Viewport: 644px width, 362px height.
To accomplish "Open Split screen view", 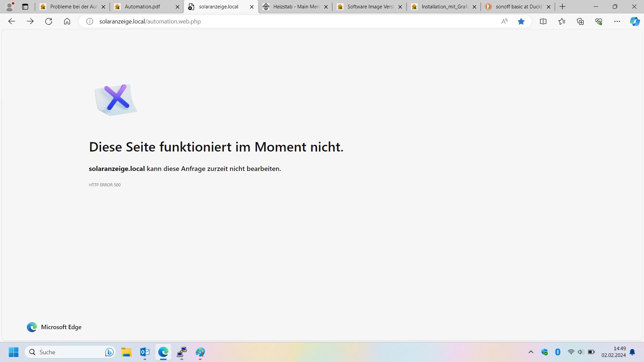I will point(543,21).
